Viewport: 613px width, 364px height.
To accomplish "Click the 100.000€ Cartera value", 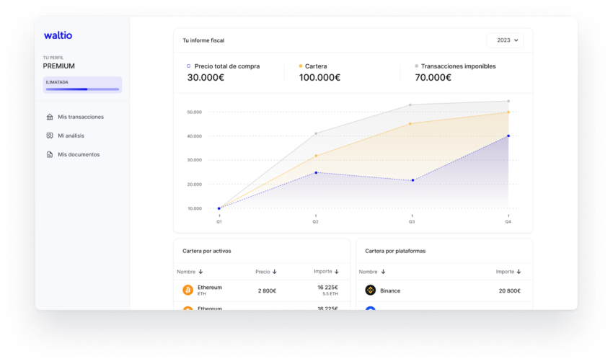I will pos(319,77).
